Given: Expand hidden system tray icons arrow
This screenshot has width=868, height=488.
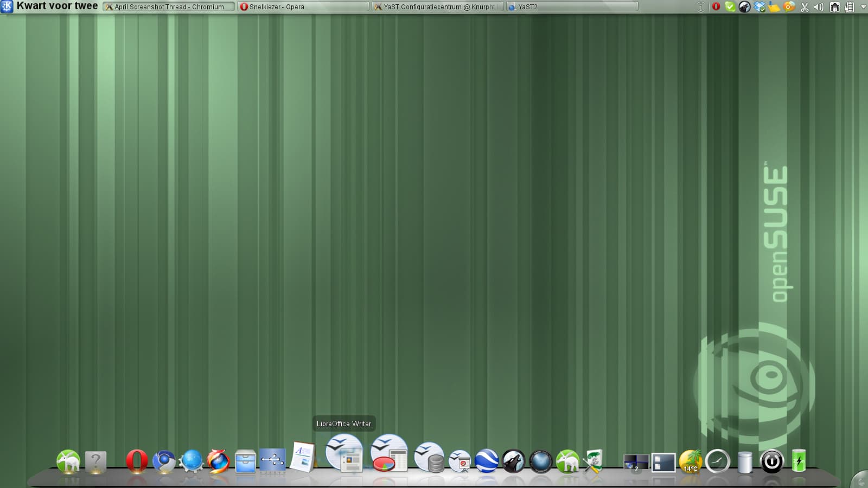Looking at the screenshot, I should (x=863, y=7).
